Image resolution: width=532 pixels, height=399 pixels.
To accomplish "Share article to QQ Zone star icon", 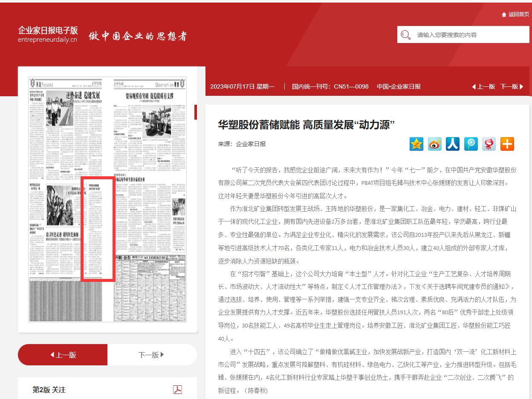I will pyautogui.click(x=416, y=144).
